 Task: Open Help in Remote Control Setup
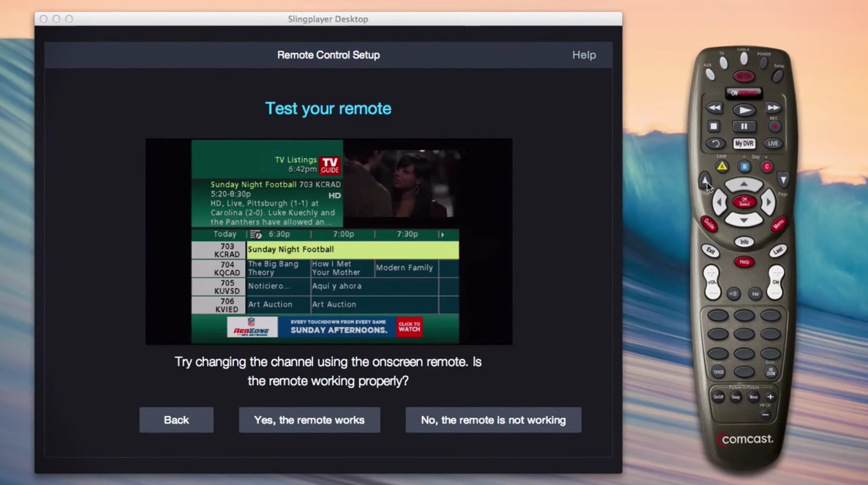pyautogui.click(x=584, y=54)
